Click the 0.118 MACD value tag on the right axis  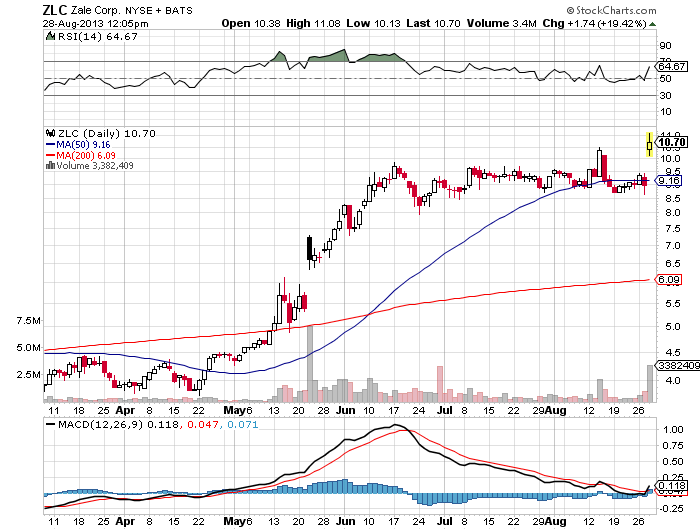point(671,486)
